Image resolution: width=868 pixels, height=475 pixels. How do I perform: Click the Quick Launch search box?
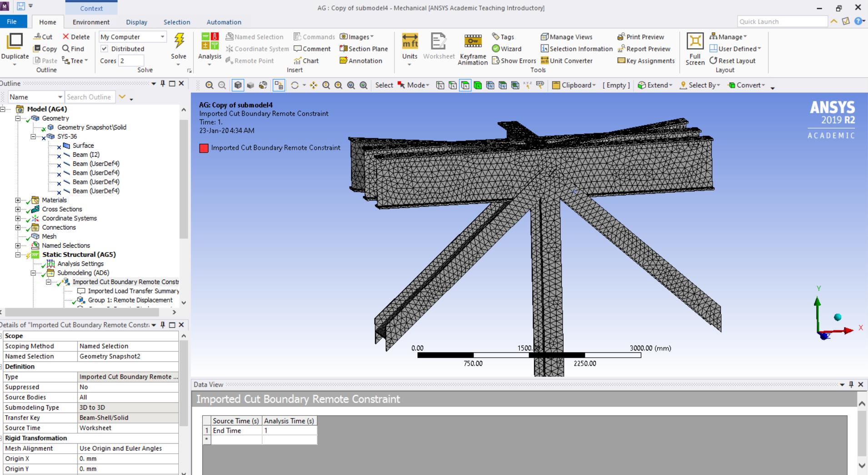782,21
